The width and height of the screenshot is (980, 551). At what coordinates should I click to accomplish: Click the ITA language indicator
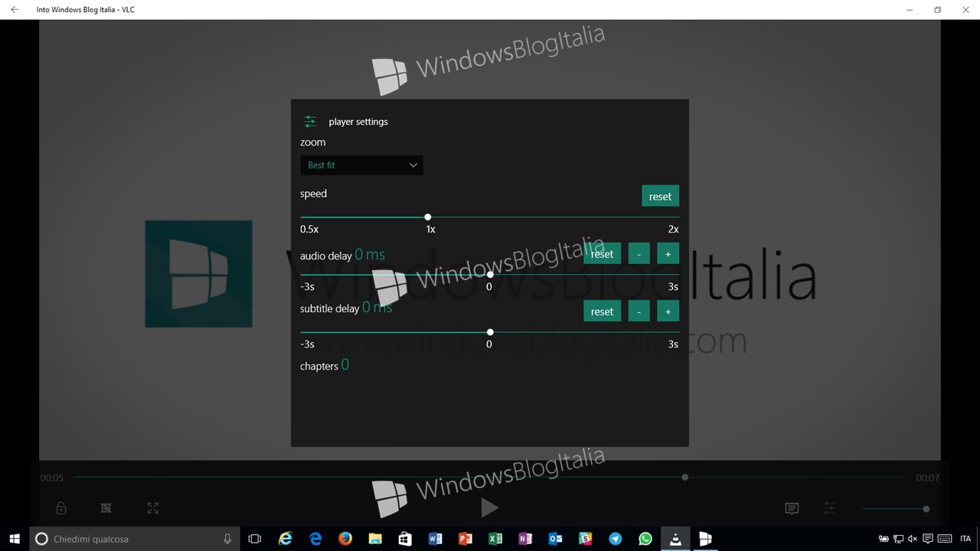coord(965,539)
